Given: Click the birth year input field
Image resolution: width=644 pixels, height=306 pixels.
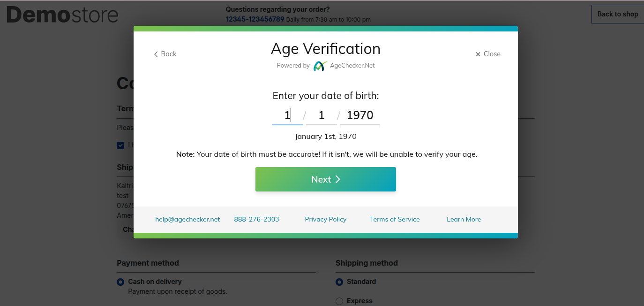Looking at the screenshot, I should 360,115.
